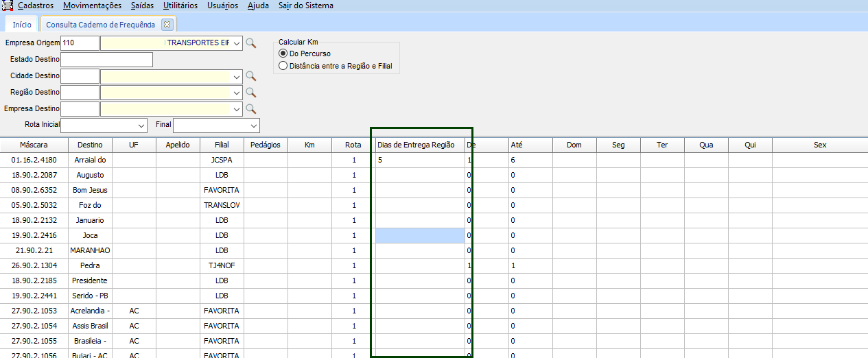Expand the Cidade Destino dropdown
This screenshot has height=358, width=868.
pos(237,76)
